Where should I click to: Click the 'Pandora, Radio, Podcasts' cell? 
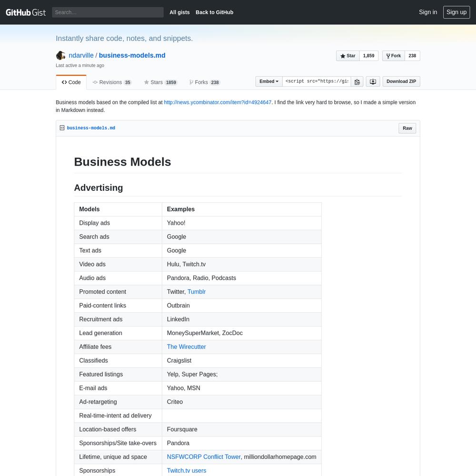tap(242, 278)
